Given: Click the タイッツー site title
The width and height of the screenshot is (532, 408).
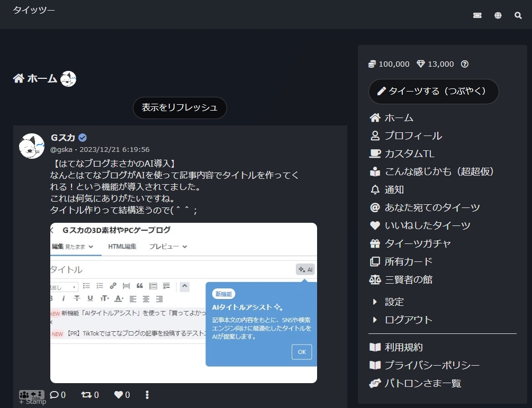Looking at the screenshot, I should [x=34, y=10].
